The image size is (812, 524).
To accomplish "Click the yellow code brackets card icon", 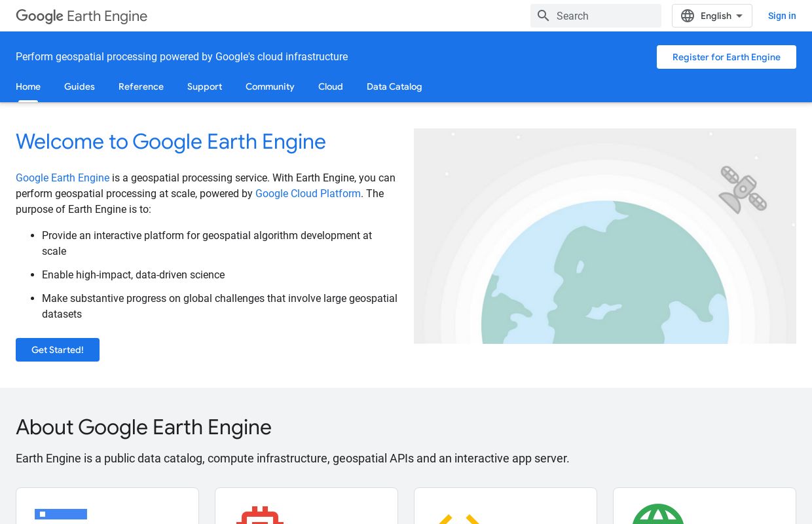I will [459, 519].
